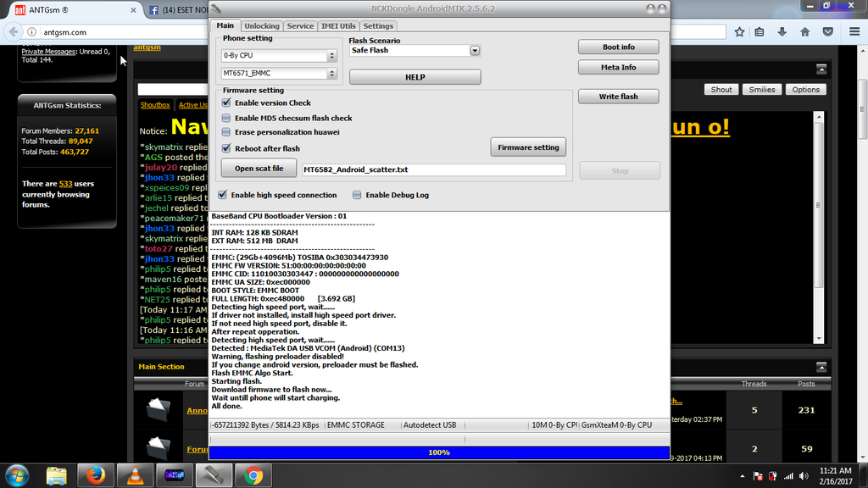Switch to the Unlocking tab
This screenshot has width=868, height=488.
261,26
